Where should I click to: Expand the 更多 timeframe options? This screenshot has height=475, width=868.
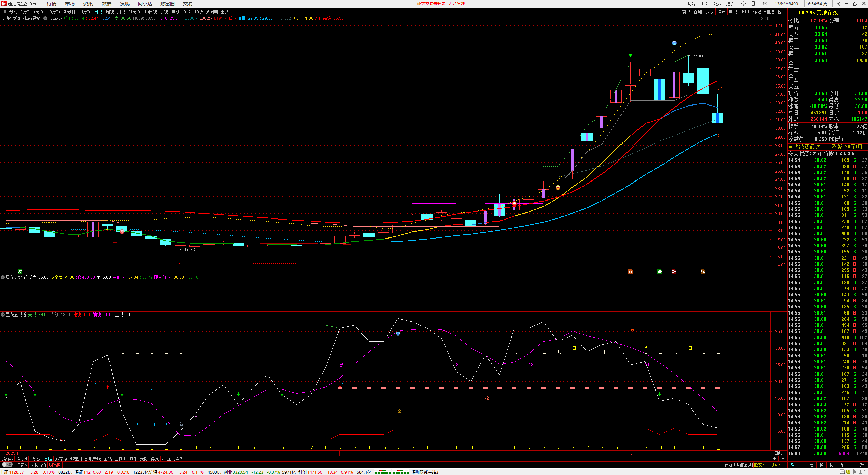226,12
